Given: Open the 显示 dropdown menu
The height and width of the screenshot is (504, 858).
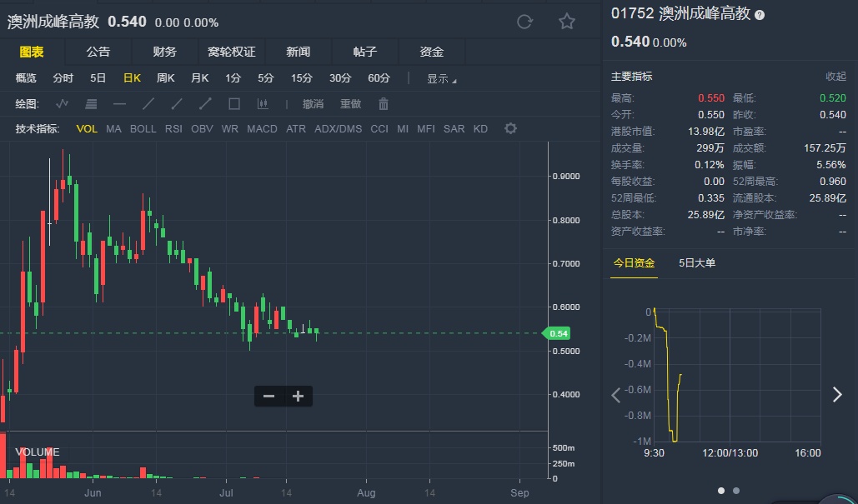Looking at the screenshot, I should [x=441, y=78].
